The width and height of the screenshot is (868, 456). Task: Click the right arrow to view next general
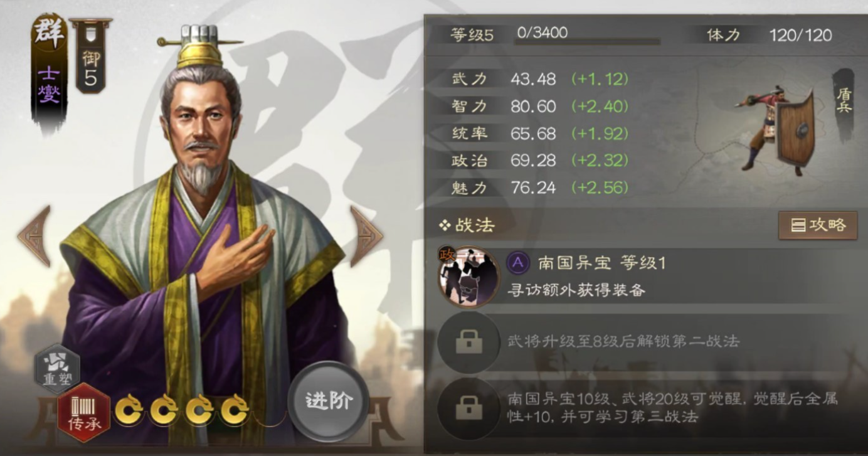(x=366, y=236)
